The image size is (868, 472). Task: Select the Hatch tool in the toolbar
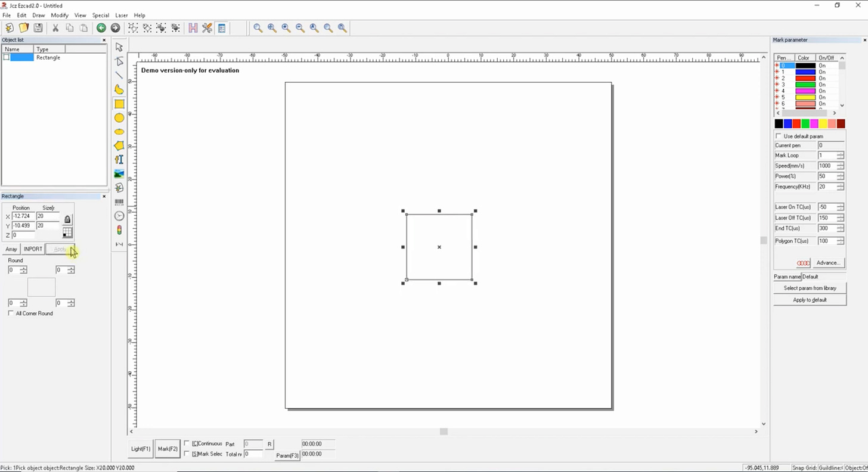[193, 27]
